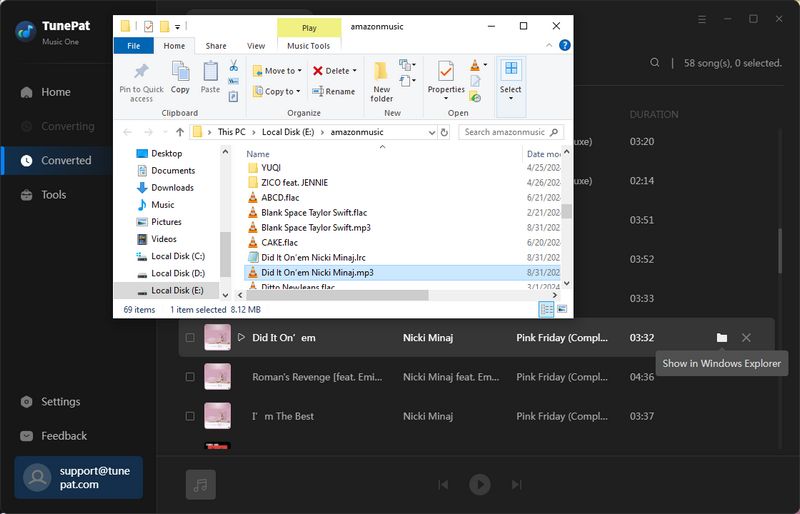800x514 pixels.
Task: Click the folder icon on Did It On'em row
Action: [722, 338]
